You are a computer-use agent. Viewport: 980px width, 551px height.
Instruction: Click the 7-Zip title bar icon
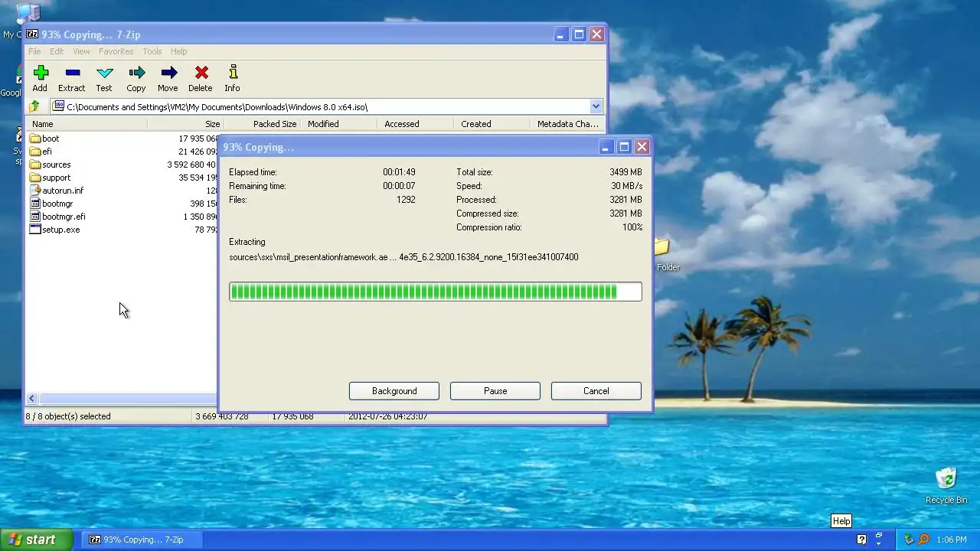click(32, 34)
